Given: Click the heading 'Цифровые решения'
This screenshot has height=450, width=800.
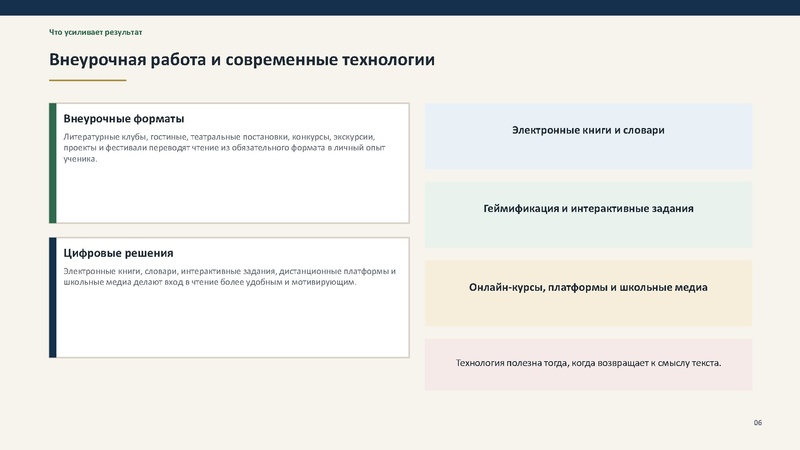Looking at the screenshot, I should pos(118,253).
